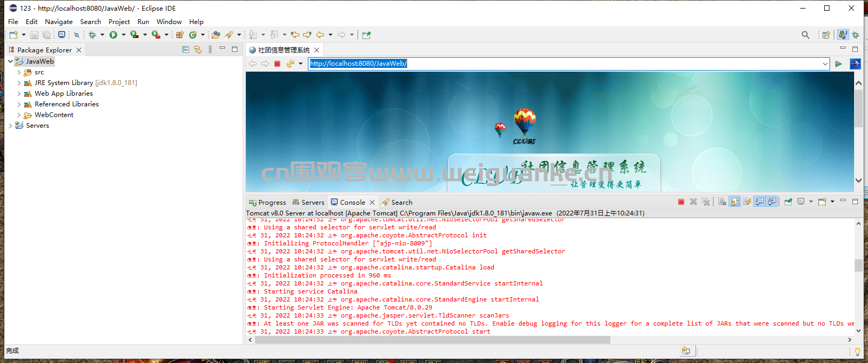
Task: Click the Last Edit Location icon
Action: pyautogui.click(x=294, y=35)
